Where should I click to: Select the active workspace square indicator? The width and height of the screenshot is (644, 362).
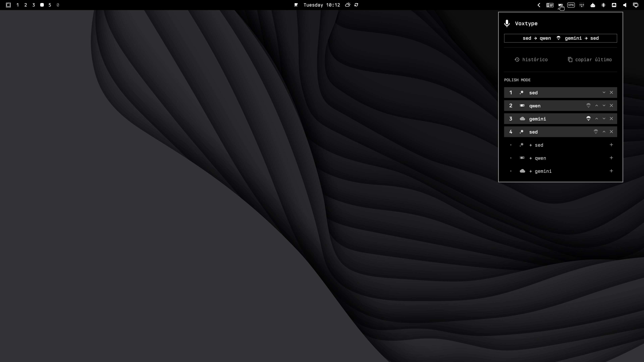tap(42, 5)
